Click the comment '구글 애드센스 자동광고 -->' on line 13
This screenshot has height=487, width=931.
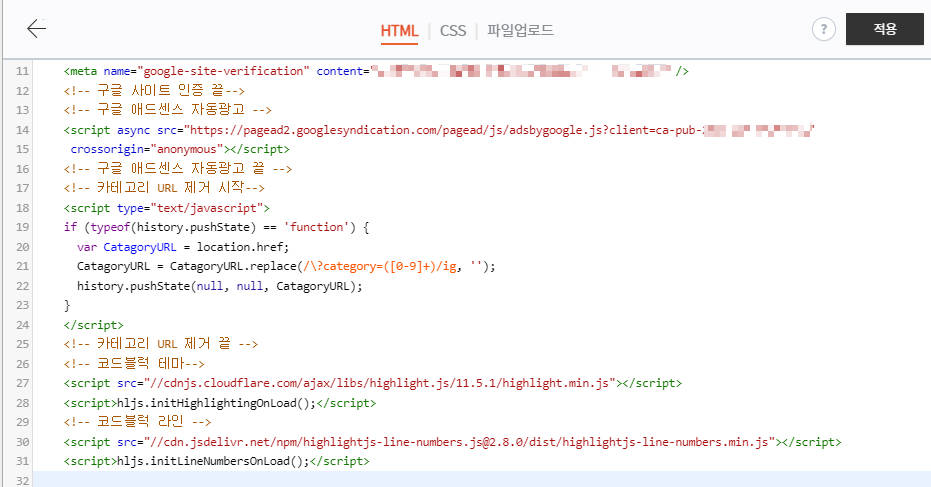coord(167,110)
